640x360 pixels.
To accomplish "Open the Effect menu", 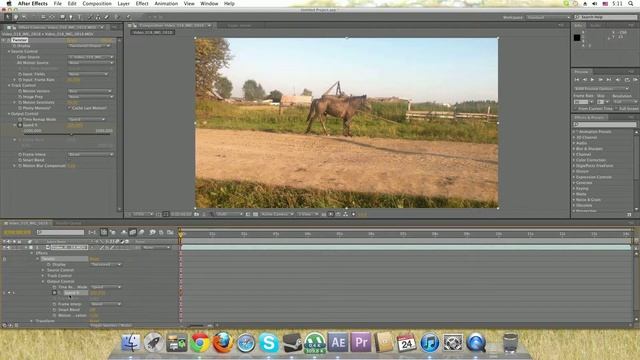I will tap(142, 3).
